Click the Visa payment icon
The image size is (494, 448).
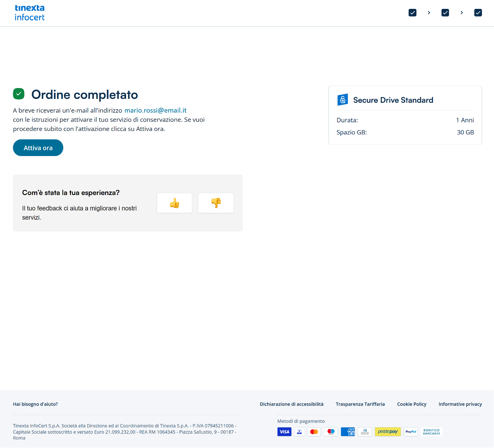point(284,432)
